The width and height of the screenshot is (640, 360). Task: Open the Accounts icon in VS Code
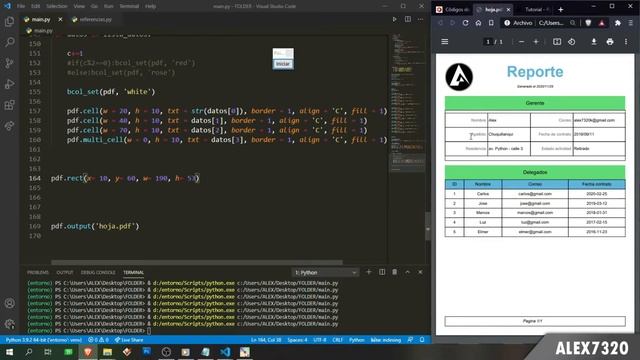coord(9,303)
